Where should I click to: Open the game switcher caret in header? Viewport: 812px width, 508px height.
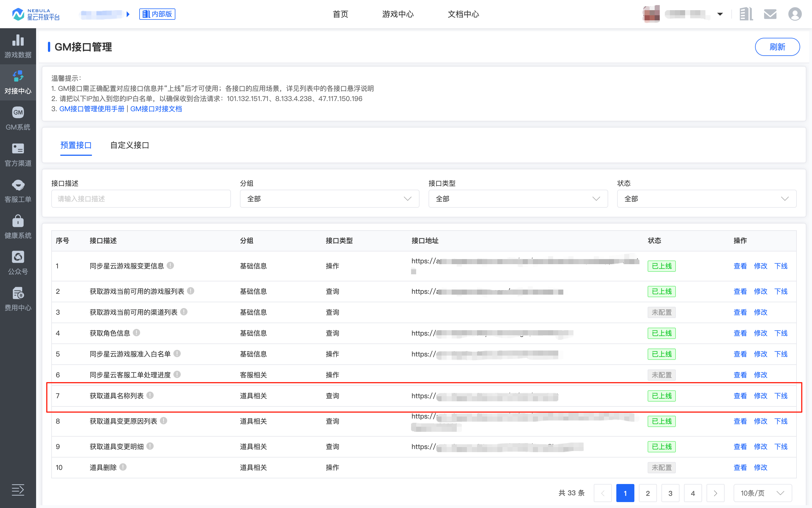[720, 14]
